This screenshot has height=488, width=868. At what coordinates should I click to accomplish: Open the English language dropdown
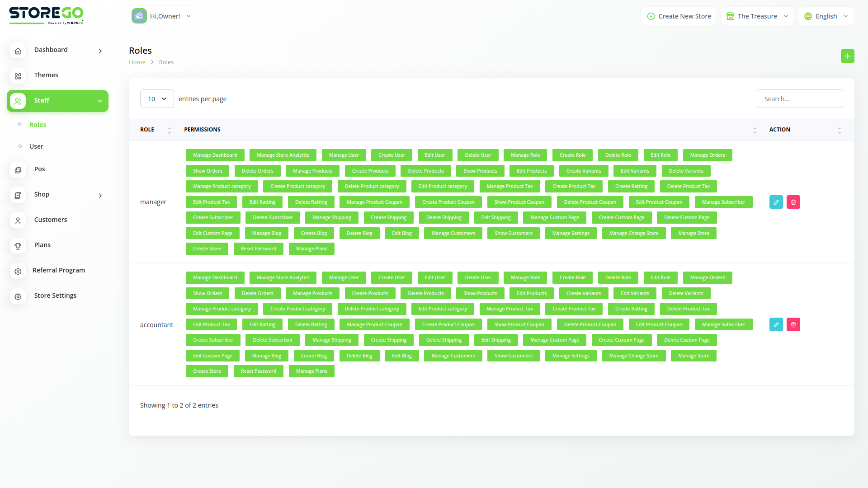(826, 16)
